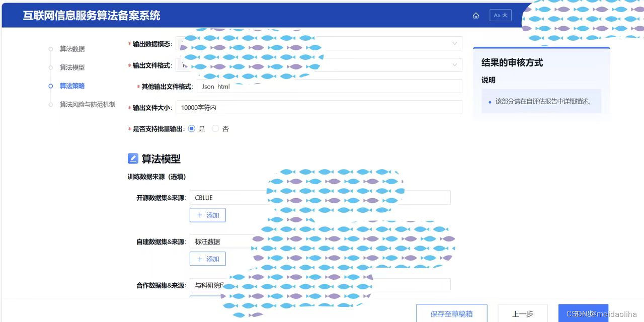Click the home icon in the header
The image size is (644, 322).
point(476,16)
